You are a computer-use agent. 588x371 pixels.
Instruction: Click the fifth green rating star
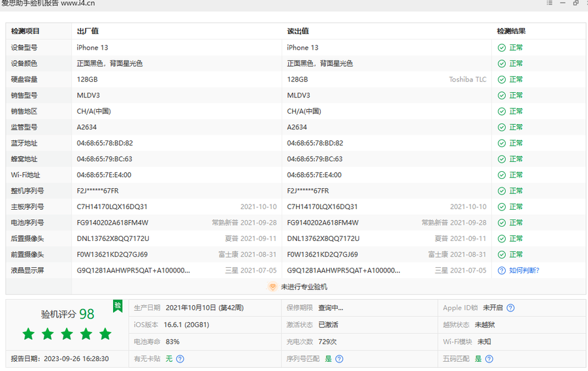coord(105,334)
